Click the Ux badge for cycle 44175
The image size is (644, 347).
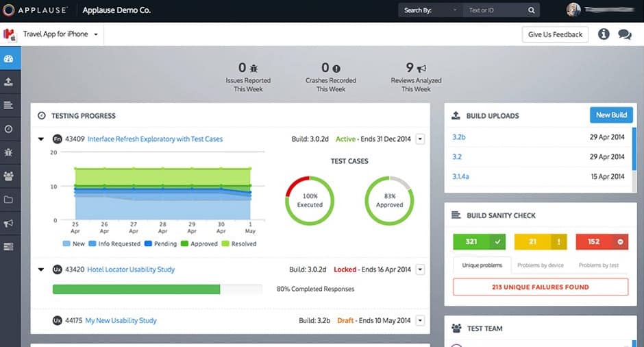(x=58, y=320)
